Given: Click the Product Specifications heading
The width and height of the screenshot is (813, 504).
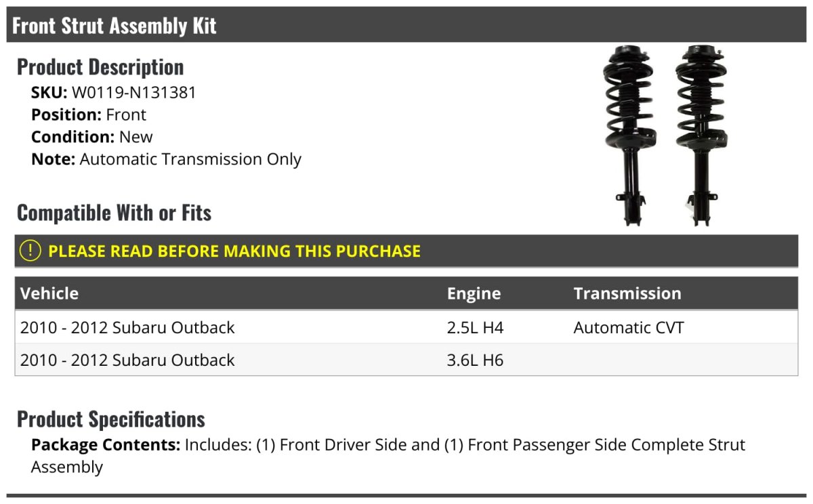Looking at the screenshot, I should 110,419.
